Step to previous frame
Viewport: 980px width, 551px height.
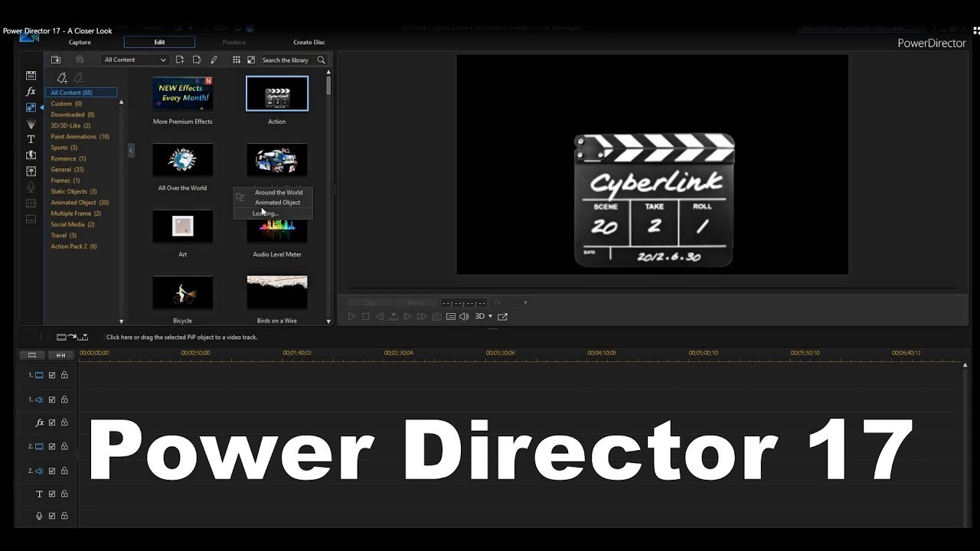(380, 316)
